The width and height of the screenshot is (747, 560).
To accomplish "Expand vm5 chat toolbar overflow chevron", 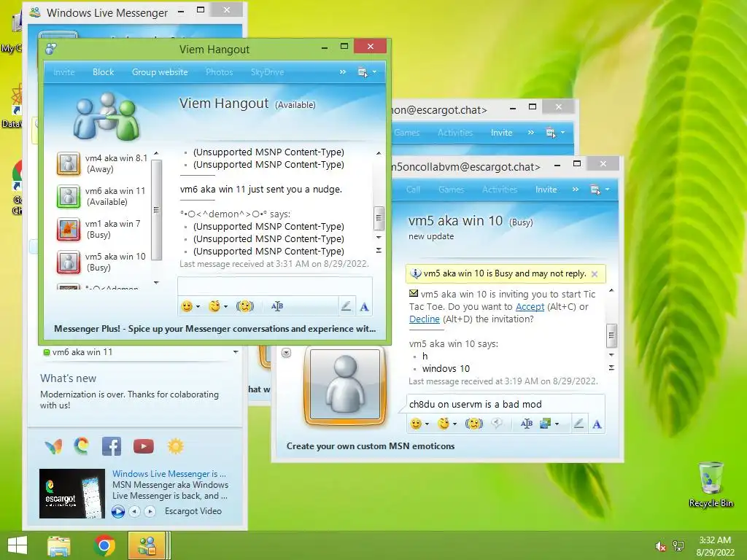I will coord(576,190).
